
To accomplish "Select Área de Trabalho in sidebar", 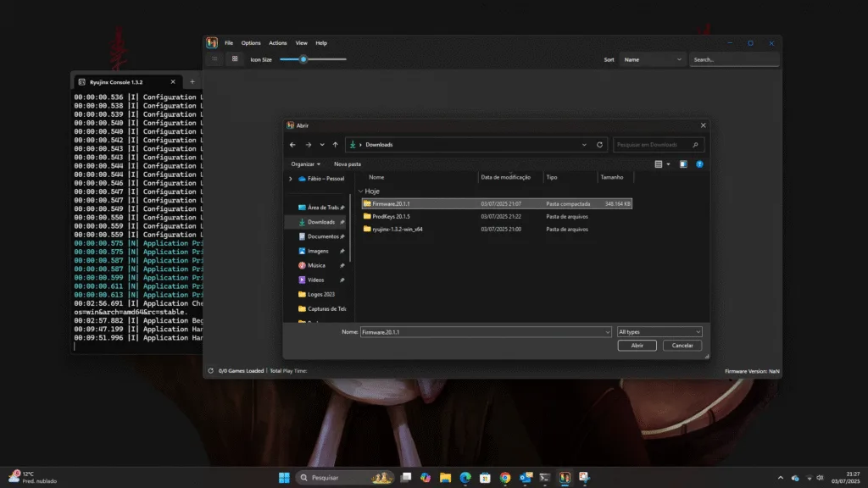I will click(x=320, y=208).
